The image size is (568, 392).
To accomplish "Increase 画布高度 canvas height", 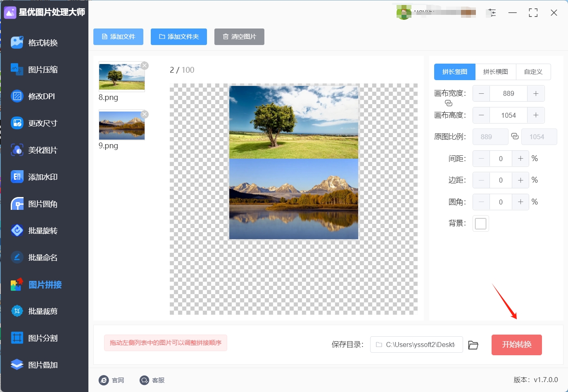I will 536,115.
